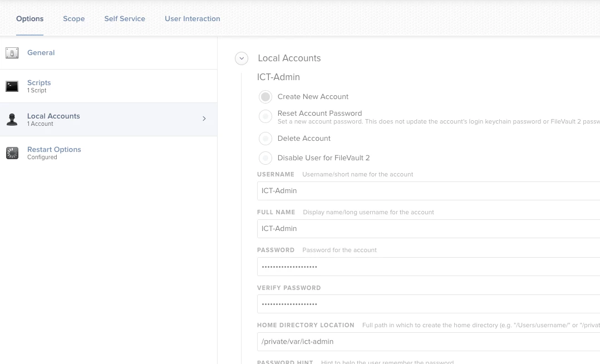
Task: Click the Username input field
Action: pyautogui.click(x=427, y=191)
